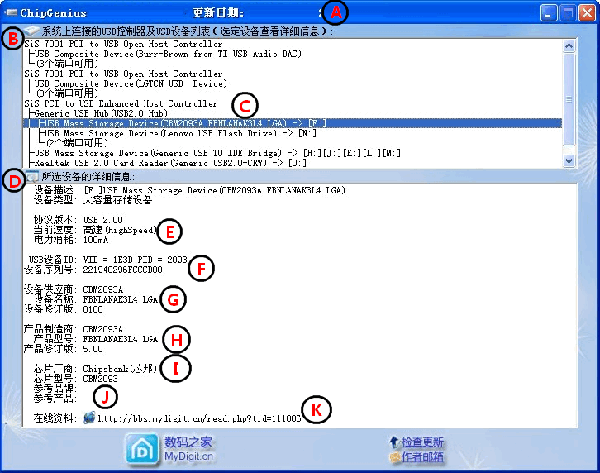
Task: Select the GTCN USB Device composite device row
Action: pyautogui.click(x=130, y=83)
